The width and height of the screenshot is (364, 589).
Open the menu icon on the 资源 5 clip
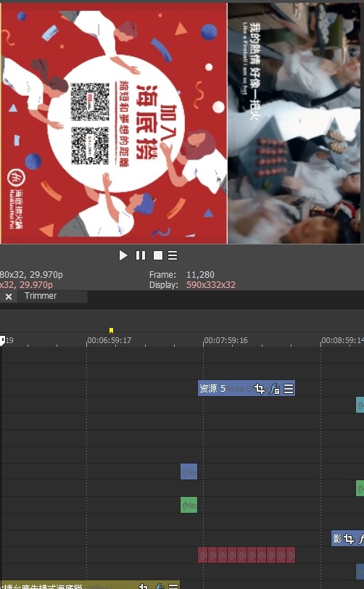point(289,389)
